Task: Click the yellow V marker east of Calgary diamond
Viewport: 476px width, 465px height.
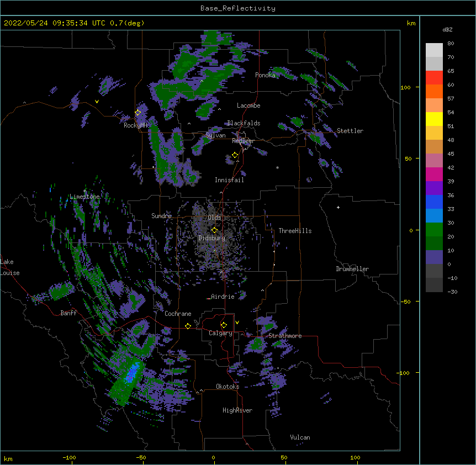Action: point(237,323)
